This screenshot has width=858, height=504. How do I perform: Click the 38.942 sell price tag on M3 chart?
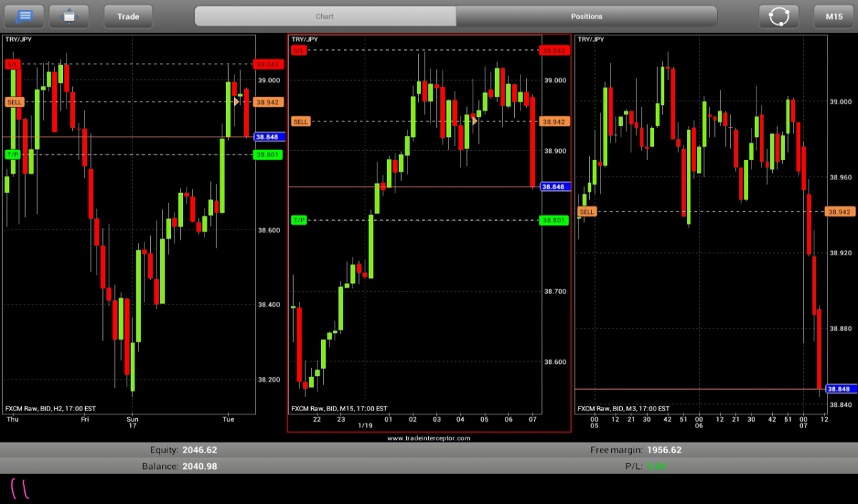point(840,212)
